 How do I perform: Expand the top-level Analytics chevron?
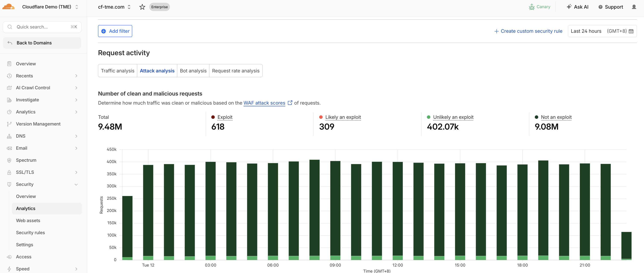coord(76,112)
